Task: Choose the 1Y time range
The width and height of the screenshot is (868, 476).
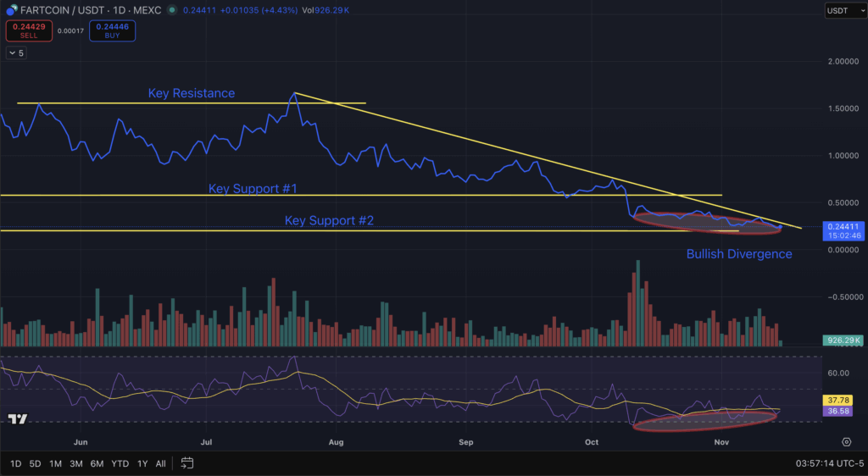Action: pos(142,463)
